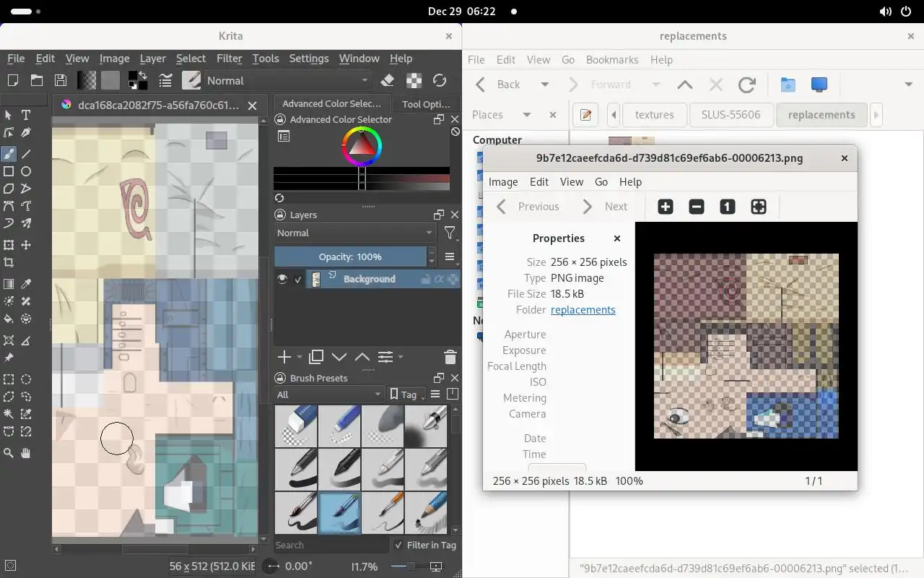Click the Save document icon in Krita

click(x=61, y=80)
